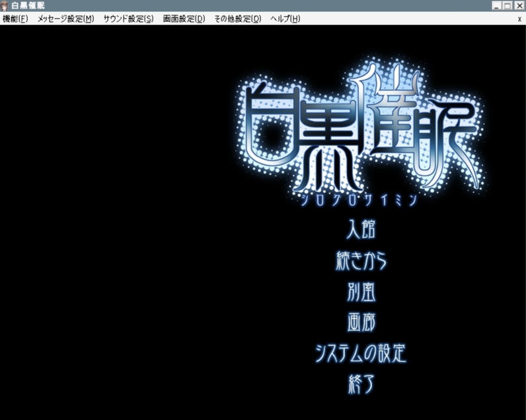Select the 別室 option
526x420 pixels.
pos(361,291)
